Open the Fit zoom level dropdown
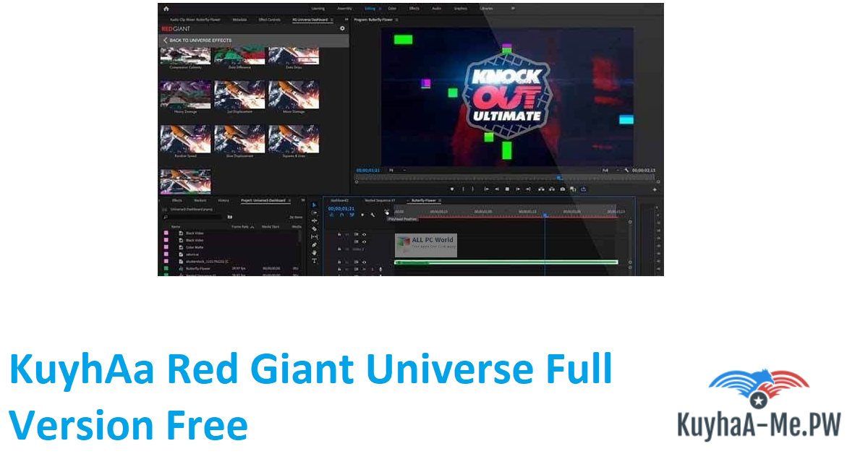This screenshot has width=868, height=454. point(398,170)
